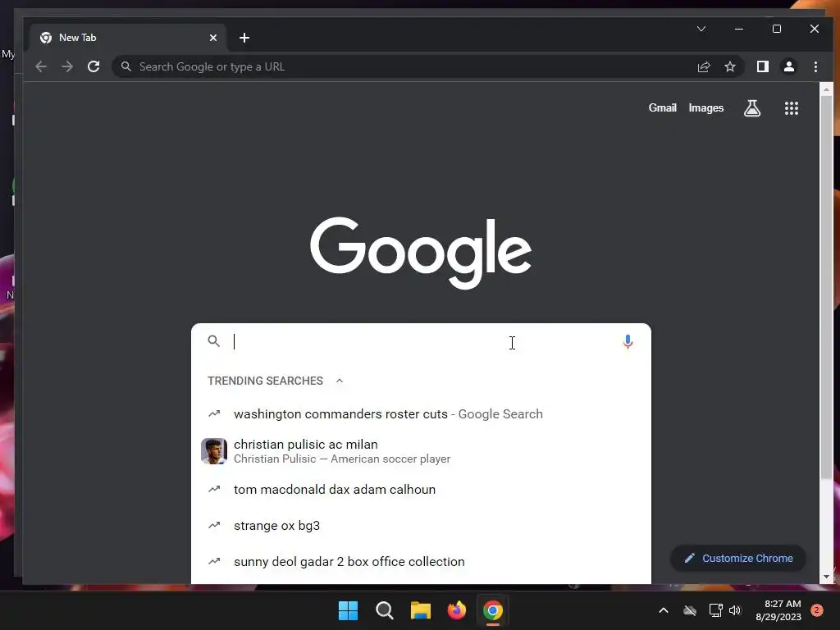Select 'strange ox bg3' trending search
This screenshot has height=630, width=840.
pyautogui.click(x=421, y=526)
